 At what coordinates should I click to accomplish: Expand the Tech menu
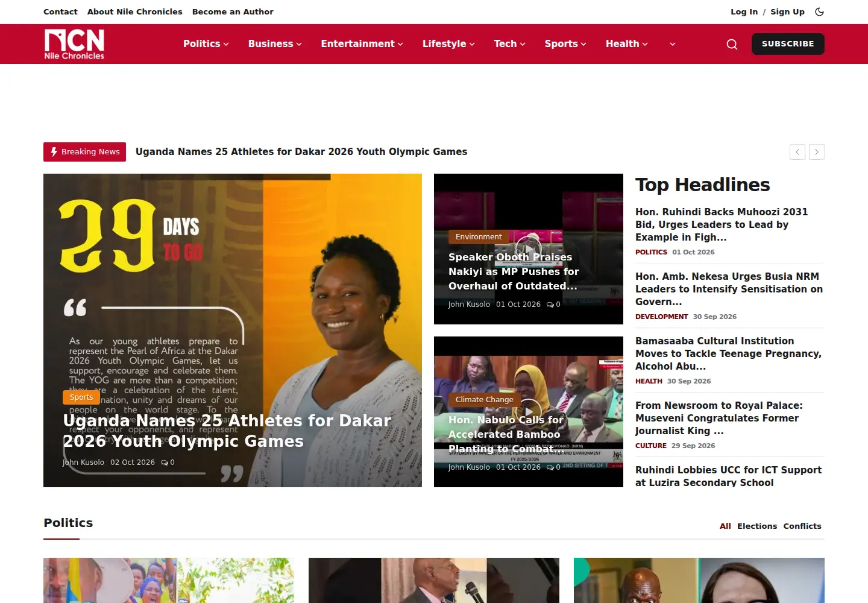click(x=509, y=44)
